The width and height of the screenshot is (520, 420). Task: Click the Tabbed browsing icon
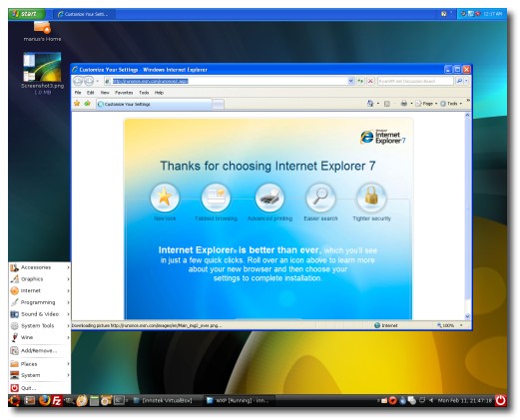pos(216,198)
